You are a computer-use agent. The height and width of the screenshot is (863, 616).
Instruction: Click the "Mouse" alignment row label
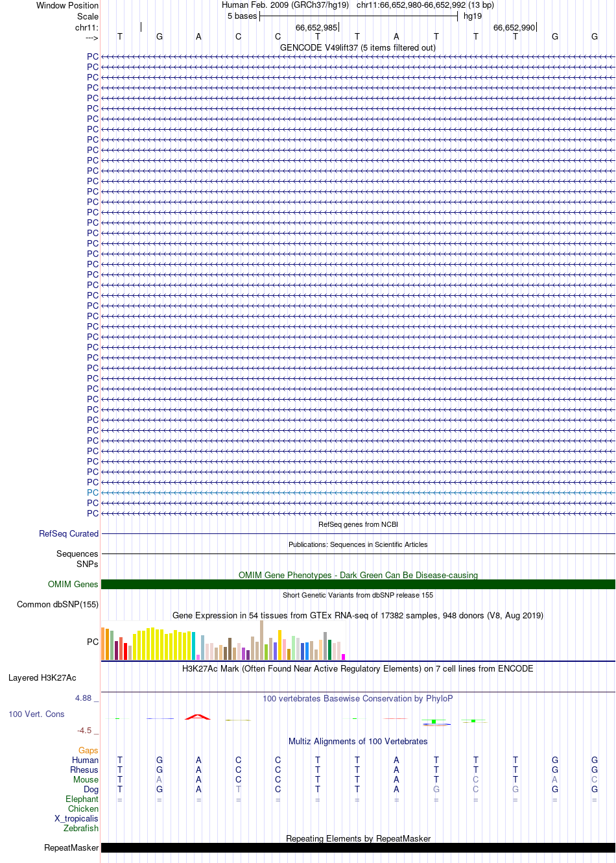pyautogui.click(x=86, y=779)
